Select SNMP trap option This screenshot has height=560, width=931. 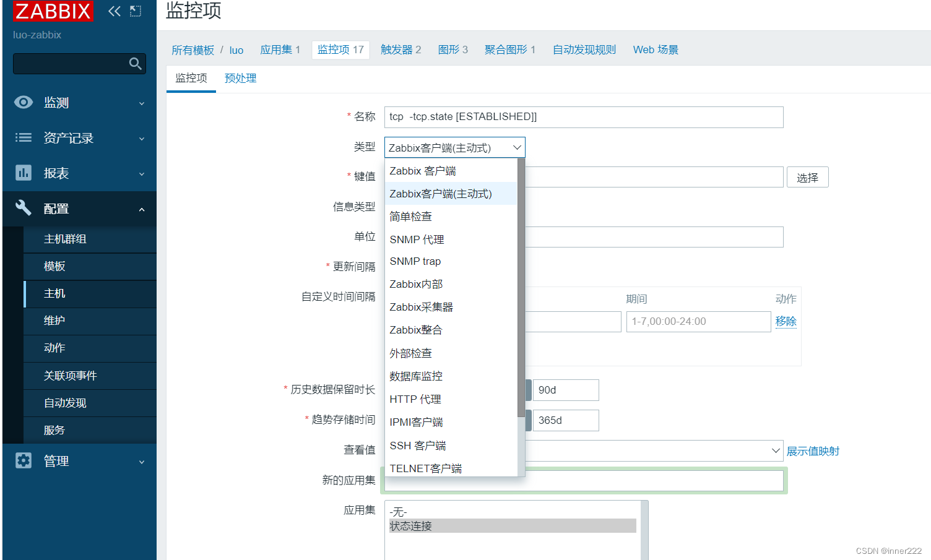(451, 261)
